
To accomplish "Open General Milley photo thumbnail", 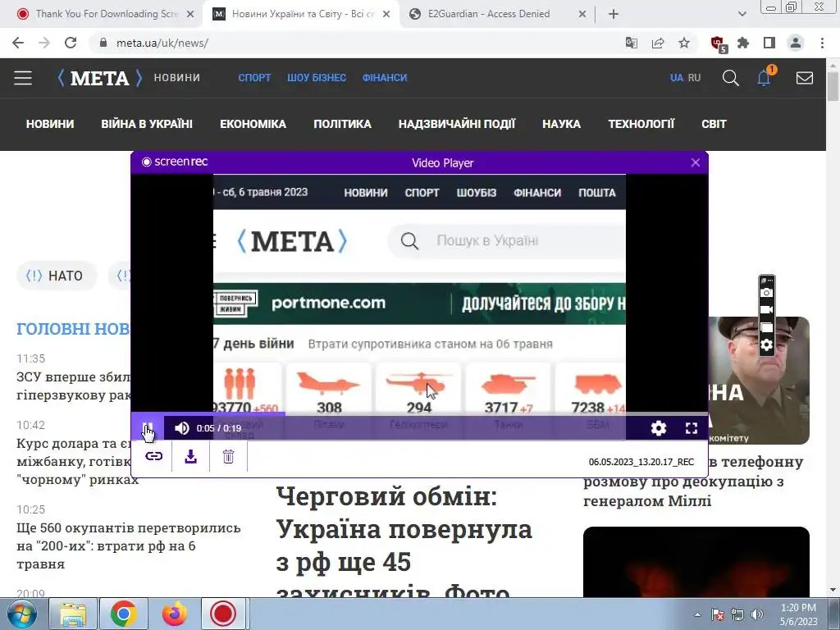I will tap(758, 381).
